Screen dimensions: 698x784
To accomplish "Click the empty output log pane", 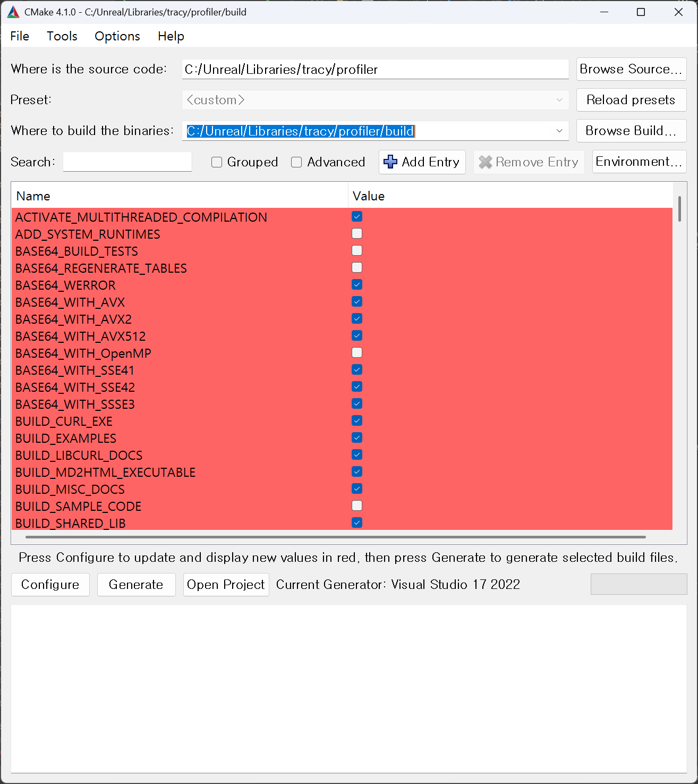I will coord(349,689).
